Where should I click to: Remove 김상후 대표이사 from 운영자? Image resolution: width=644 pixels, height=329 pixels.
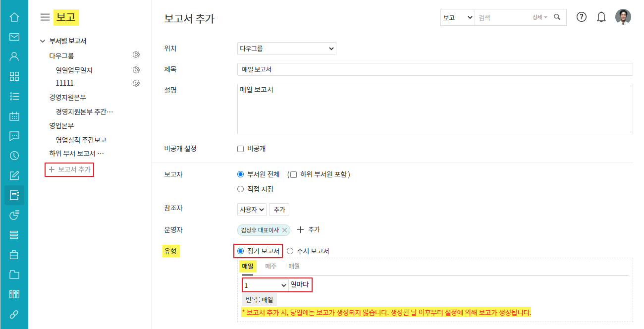tap(284, 230)
